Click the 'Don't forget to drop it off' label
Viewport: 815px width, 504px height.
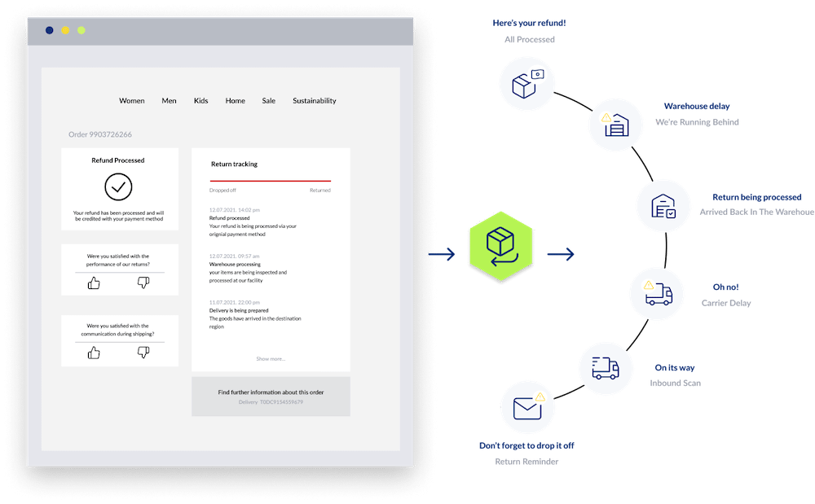526,445
